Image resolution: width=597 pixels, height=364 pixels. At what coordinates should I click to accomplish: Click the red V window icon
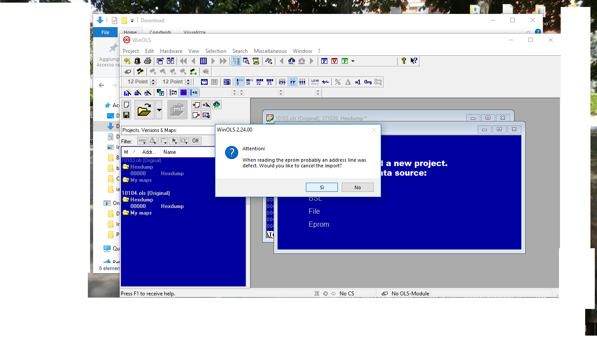click(334, 61)
